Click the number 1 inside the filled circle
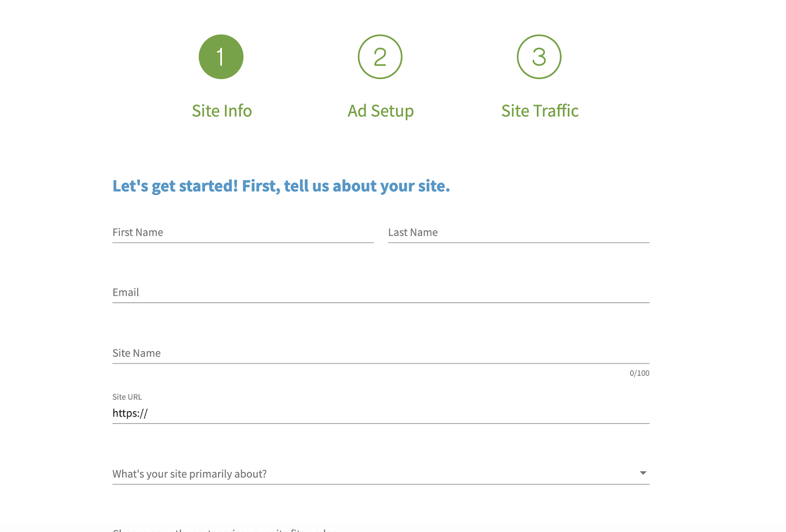This screenshot has height=532, width=786. 221,56
